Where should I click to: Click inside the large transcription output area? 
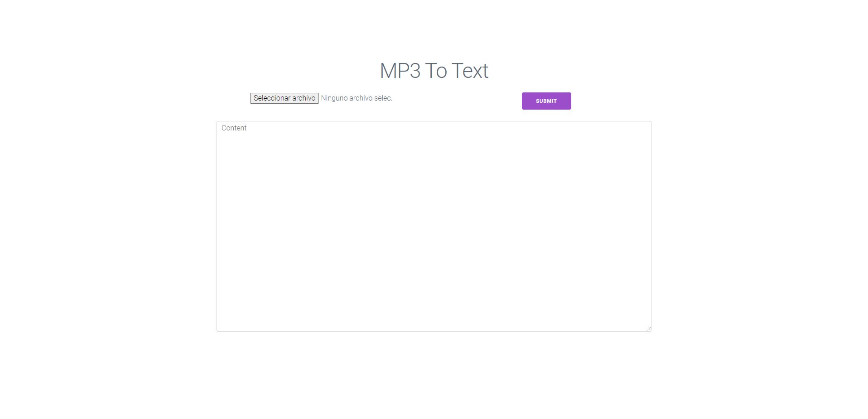(x=434, y=226)
